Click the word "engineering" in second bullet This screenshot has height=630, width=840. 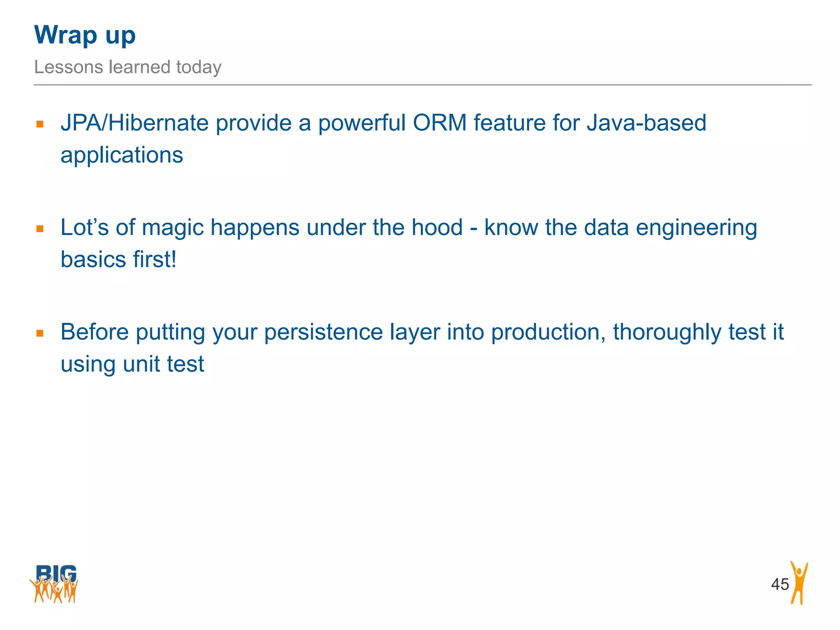click(x=696, y=227)
